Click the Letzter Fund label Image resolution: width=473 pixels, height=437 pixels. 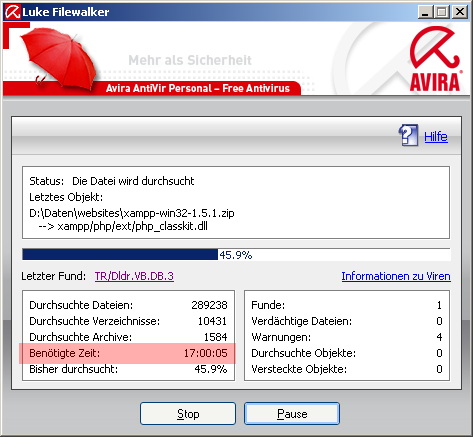pyautogui.click(x=53, y=276)
